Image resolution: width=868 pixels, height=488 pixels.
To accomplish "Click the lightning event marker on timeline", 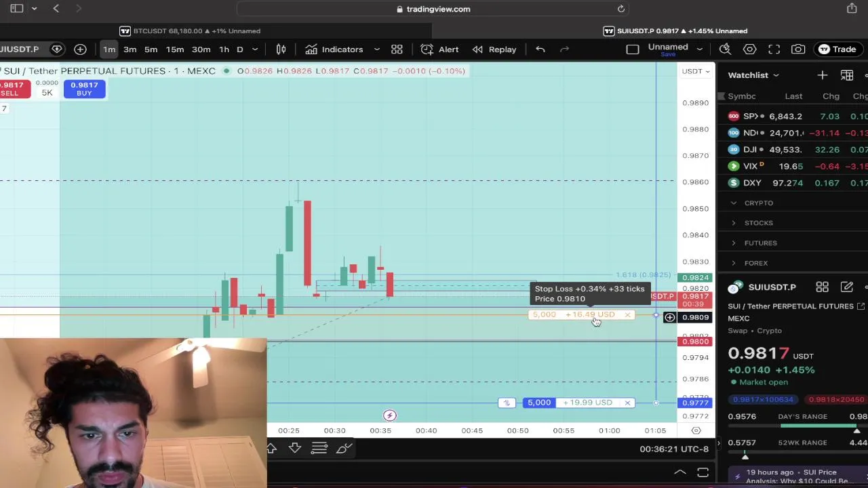I will [x=389, y=415].
